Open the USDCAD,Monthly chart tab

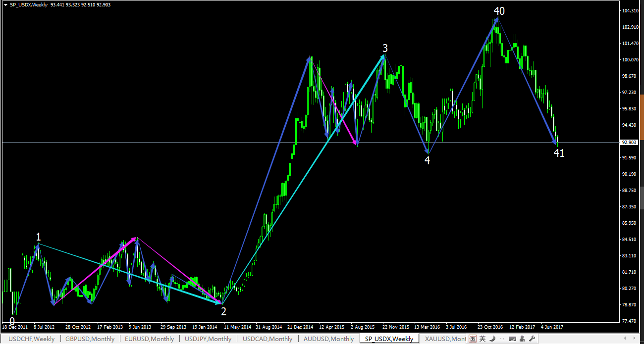click(268, 339)
